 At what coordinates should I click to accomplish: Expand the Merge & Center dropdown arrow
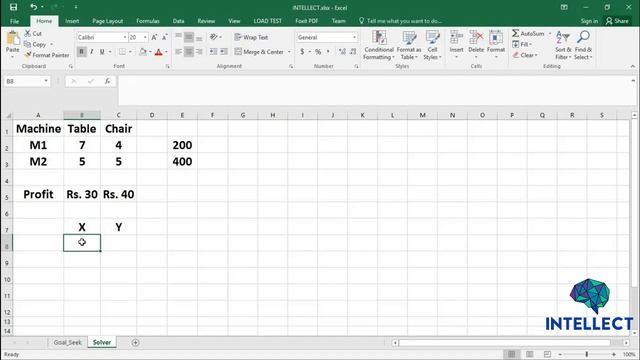[x=289, y=52]
